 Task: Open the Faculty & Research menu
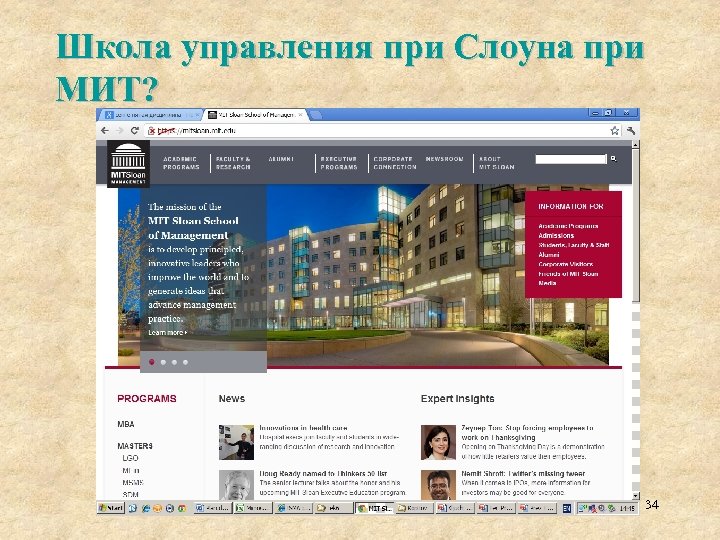233,163
